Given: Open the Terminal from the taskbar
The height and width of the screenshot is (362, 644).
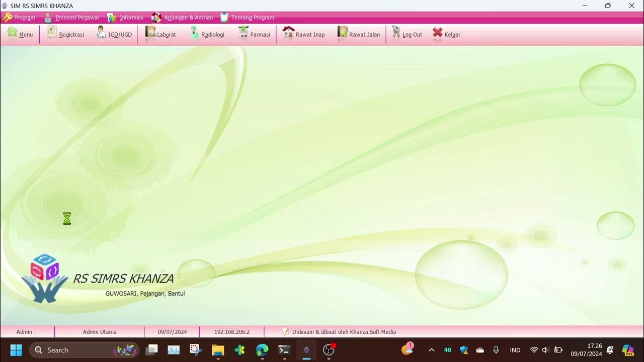Looking at the screenshot, I should point(284,350).
